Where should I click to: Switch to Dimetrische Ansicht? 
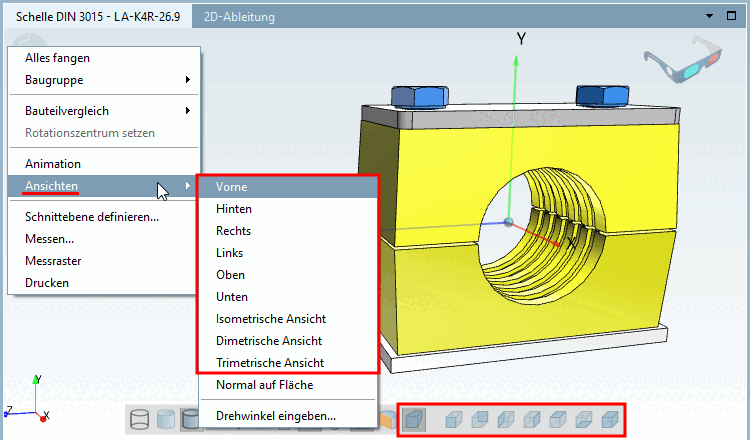[x=288, y=341]
